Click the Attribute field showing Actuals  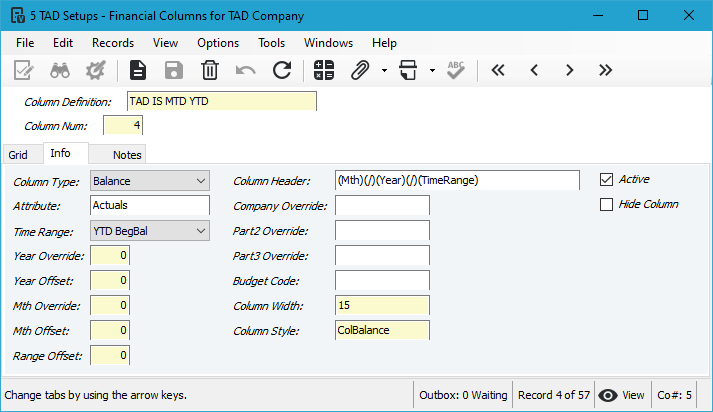tap(150, 205)
